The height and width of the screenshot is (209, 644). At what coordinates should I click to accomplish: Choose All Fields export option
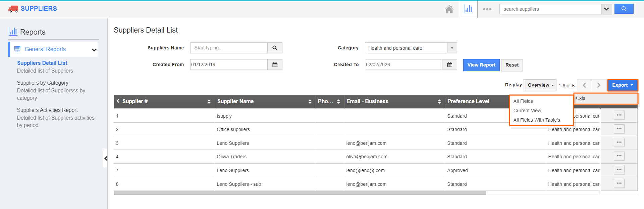point(523,101)
